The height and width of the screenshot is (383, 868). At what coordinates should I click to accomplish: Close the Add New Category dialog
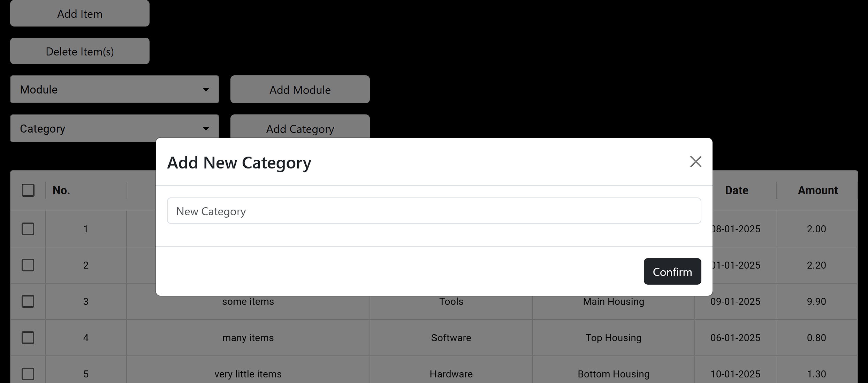(x=695, y=162)
